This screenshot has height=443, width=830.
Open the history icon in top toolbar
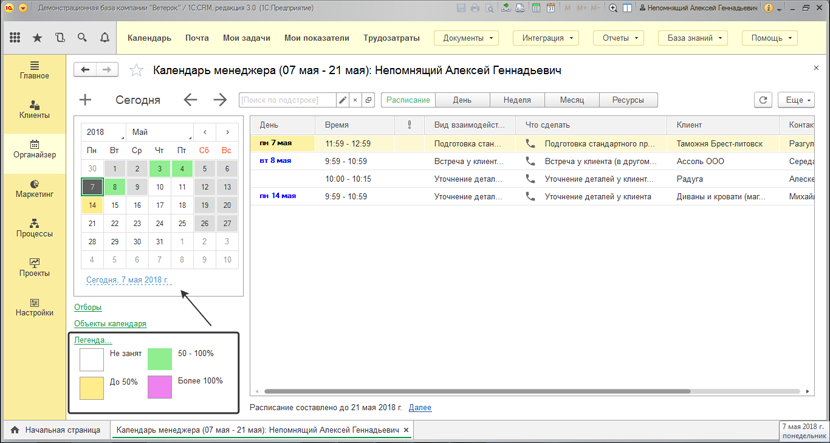(60, 38)
